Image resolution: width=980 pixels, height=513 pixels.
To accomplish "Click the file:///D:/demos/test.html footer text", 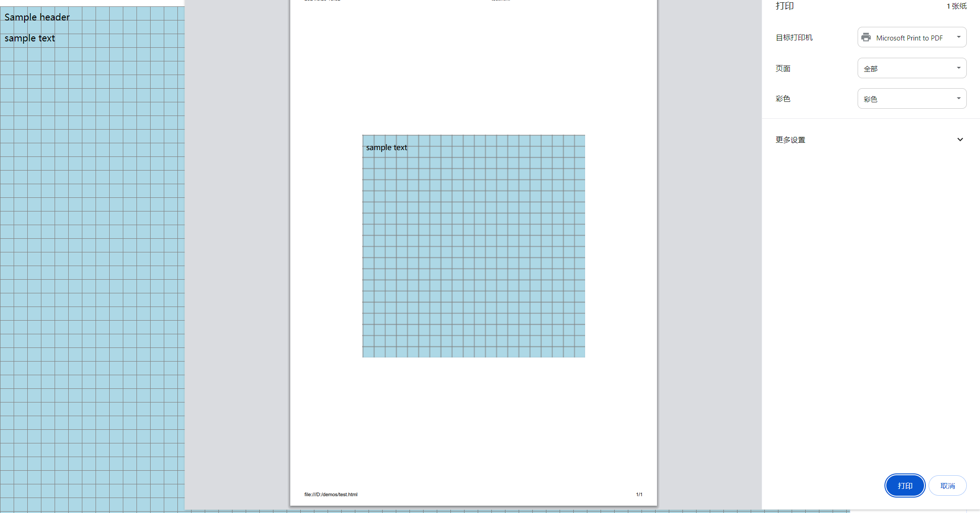I will click(331, 494).
